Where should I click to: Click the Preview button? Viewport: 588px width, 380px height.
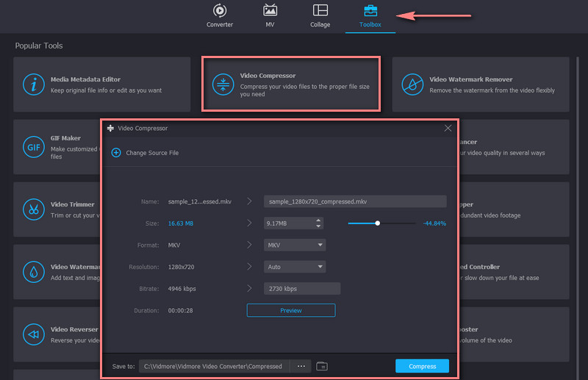(x=291, y=310)
